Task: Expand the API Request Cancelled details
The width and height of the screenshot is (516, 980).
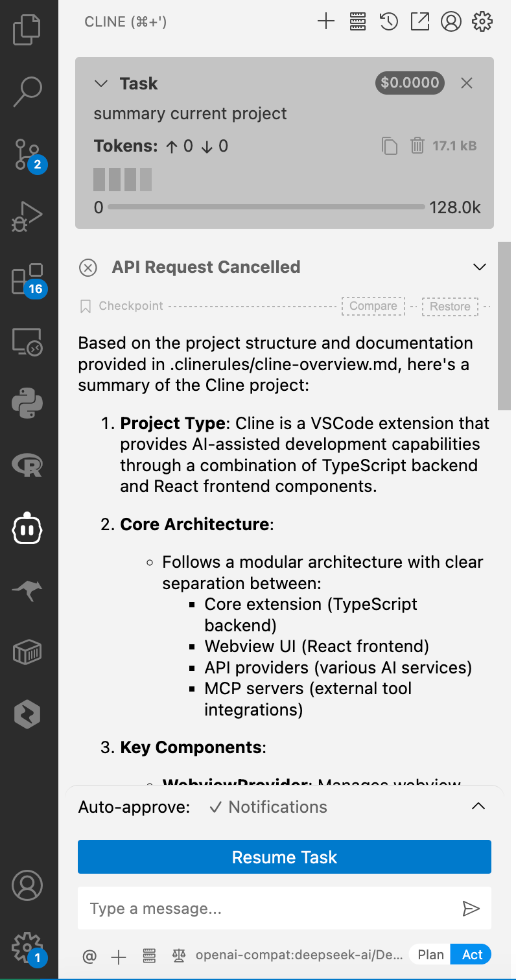Action: (480, 267)
